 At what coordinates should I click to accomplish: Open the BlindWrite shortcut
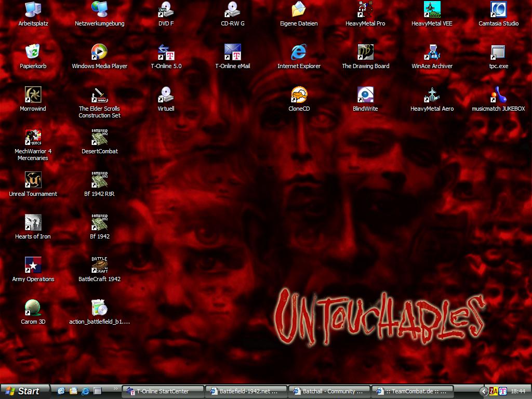[365, 99]
